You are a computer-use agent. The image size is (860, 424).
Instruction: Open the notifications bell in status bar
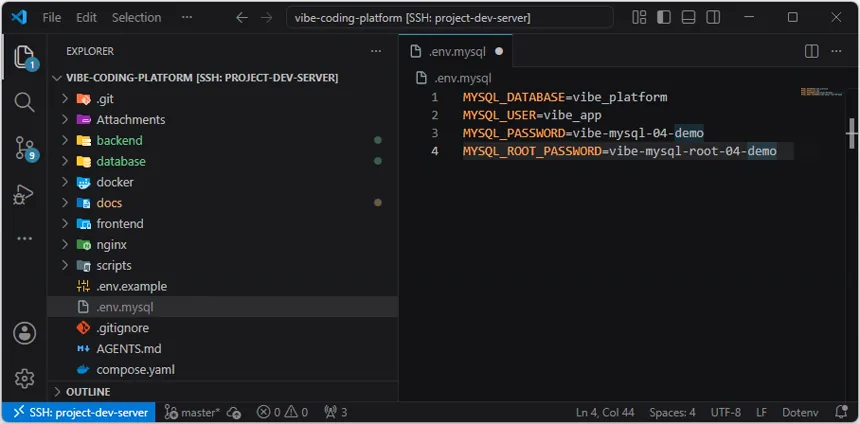click(x=841, y=412)
